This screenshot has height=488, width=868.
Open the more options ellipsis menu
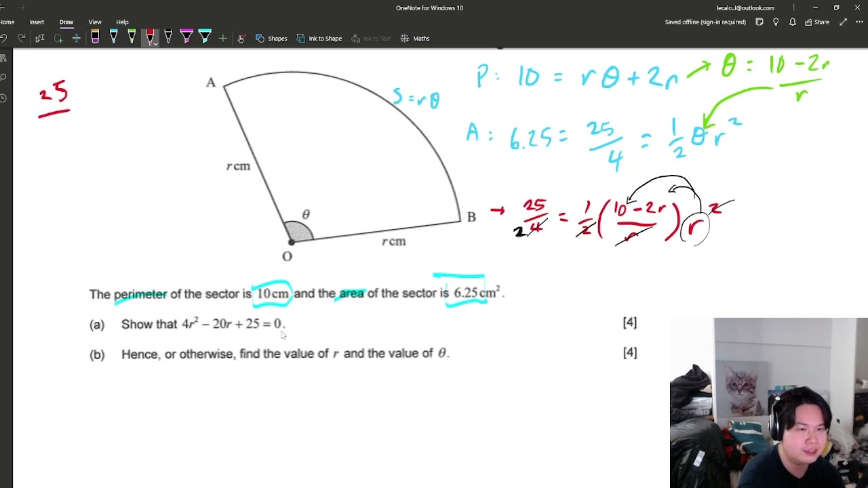click(x=860, y=22)
